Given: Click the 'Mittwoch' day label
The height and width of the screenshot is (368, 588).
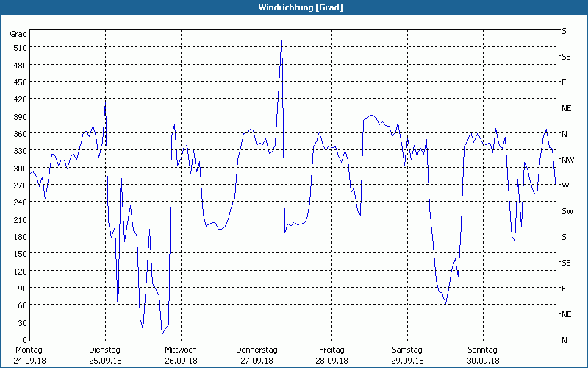Looking at the screenshot, I should pos(180,350).
